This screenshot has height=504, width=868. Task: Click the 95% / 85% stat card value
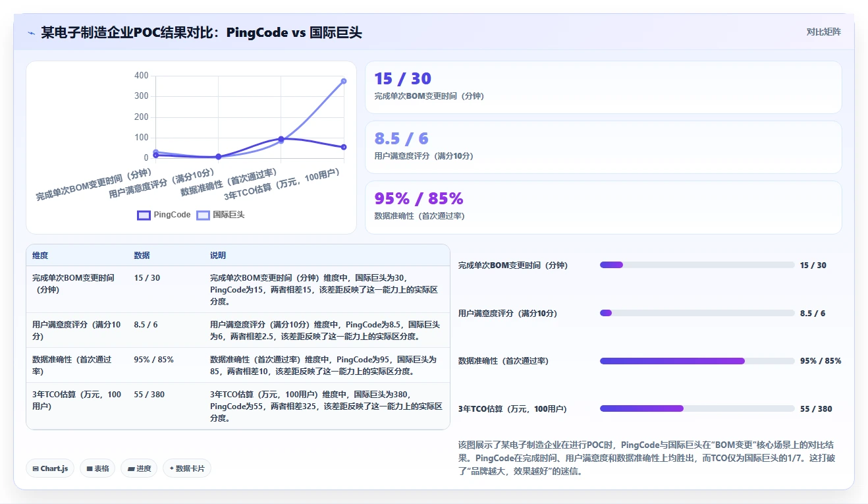(x=419, y=198)
